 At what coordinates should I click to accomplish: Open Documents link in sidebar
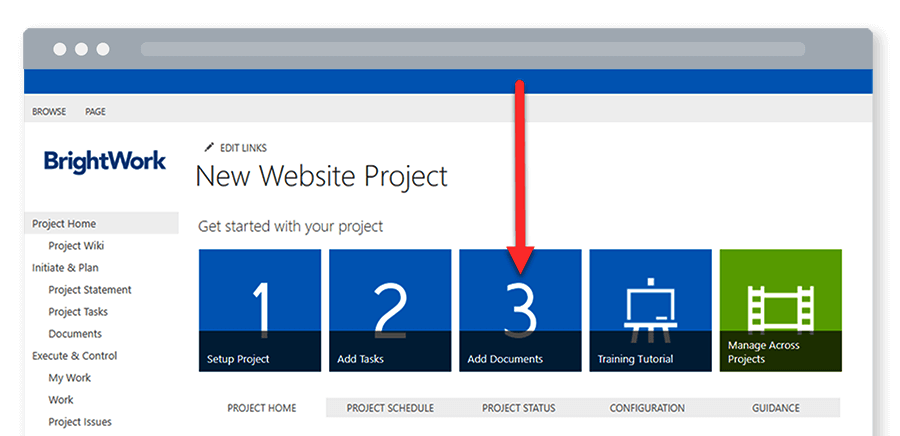[75, 334]
